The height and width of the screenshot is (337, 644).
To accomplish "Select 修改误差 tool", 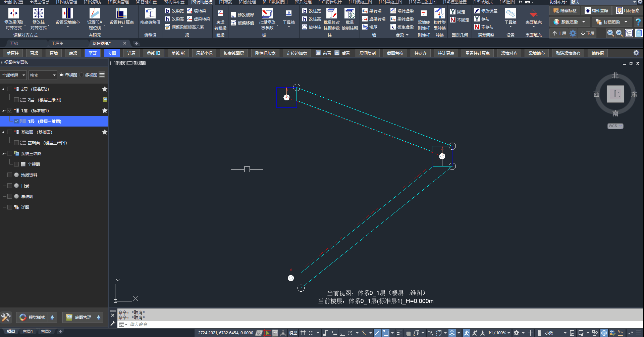I will pos(486,11).
